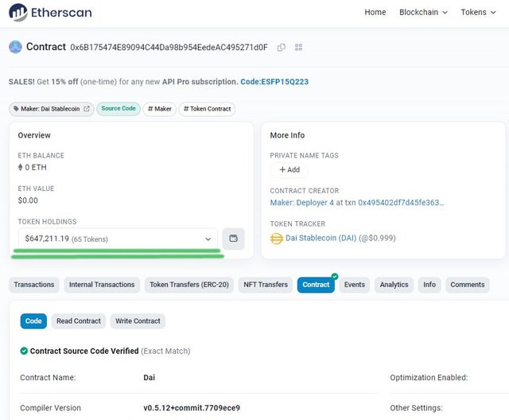Copy the contract address

(x=281, y=48)
